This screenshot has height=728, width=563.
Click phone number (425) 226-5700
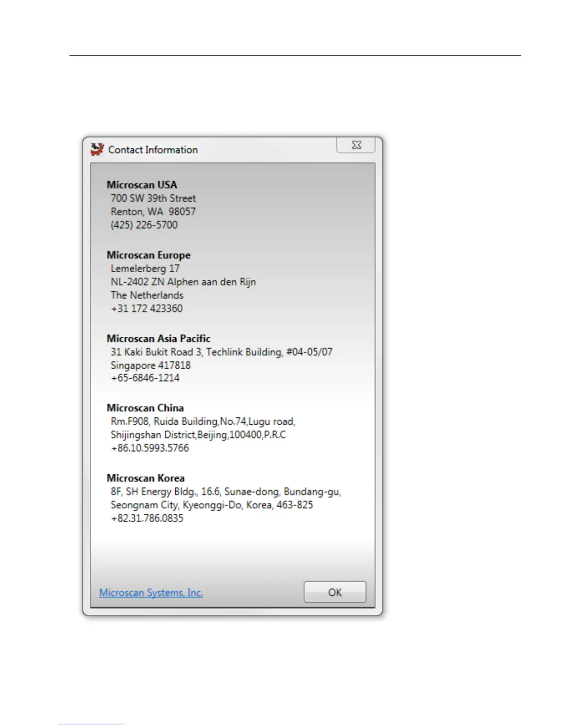click(144, 225)
